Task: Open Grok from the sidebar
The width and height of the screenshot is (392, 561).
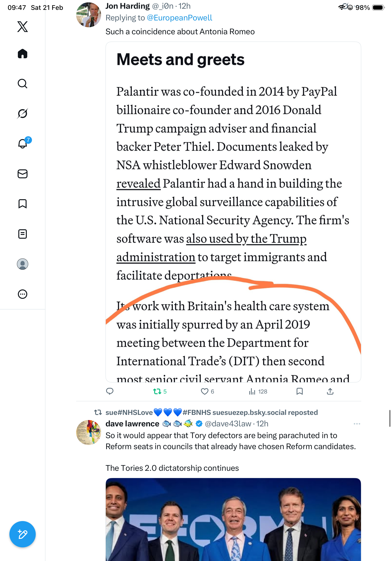Action: [23, 114]
